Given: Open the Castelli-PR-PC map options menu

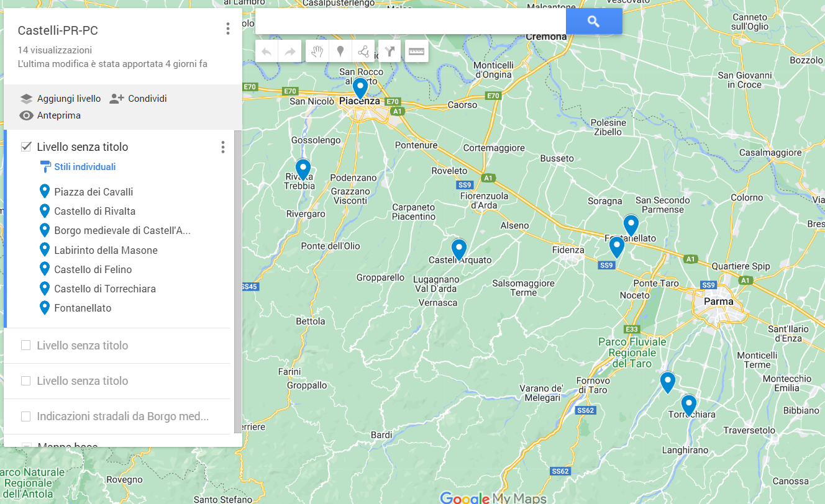Looking at the screenshot, I should pyautogui.click(x=228, y=29).
